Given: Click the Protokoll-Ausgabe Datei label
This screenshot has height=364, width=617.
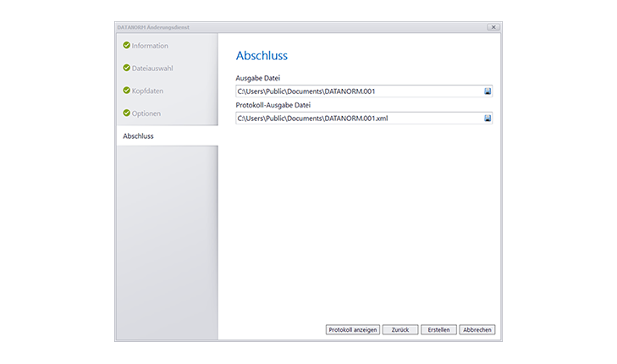Looking at the screenshot, I should coord(273,105).
